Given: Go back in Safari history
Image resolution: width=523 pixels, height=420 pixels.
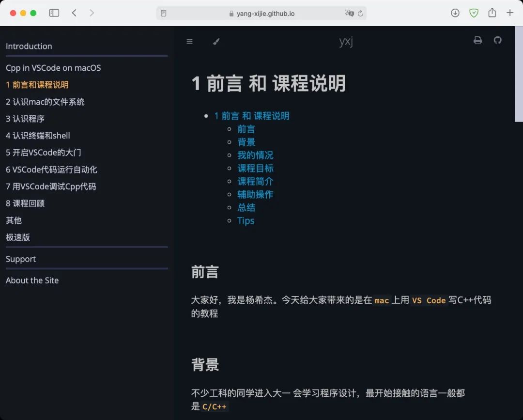Looking at the screenshot, I should click(74, 13).
